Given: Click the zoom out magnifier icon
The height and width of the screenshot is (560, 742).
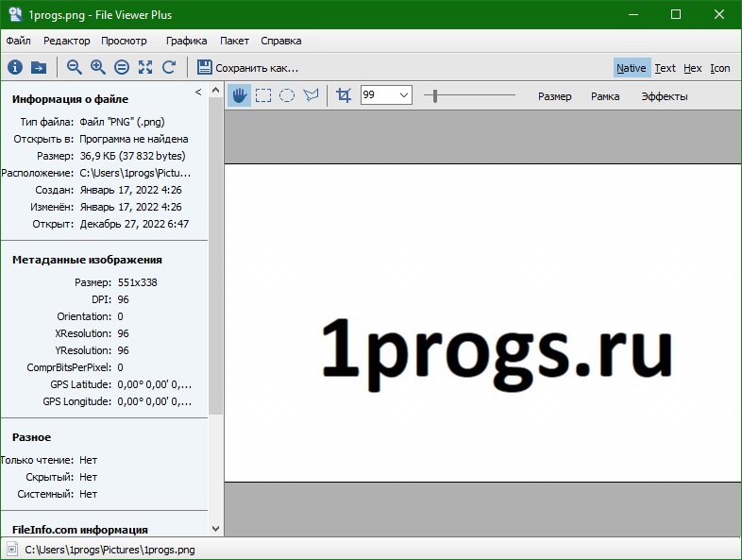Looking at the screenshot, I should coord(75,67).
